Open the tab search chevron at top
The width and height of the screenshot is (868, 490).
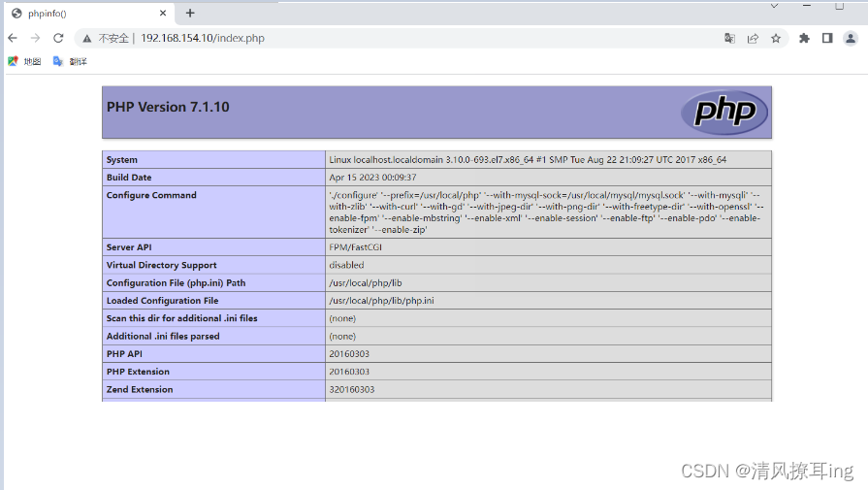(x=775, y=6)
